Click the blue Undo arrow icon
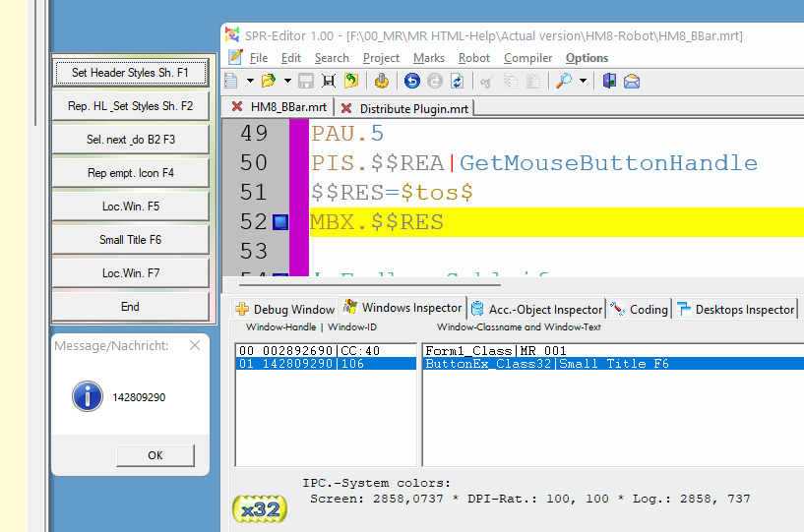Viewport: 804px width, 532px height. (x=412, y=81)
